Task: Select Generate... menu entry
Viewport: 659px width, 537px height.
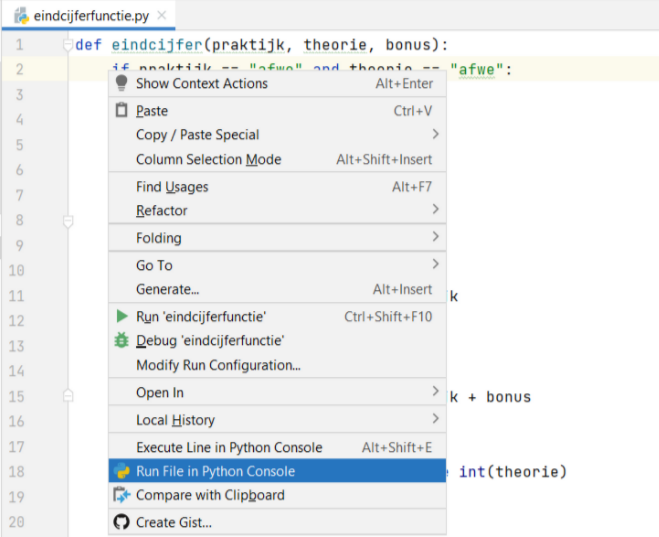Action: [x=167, y=290]
